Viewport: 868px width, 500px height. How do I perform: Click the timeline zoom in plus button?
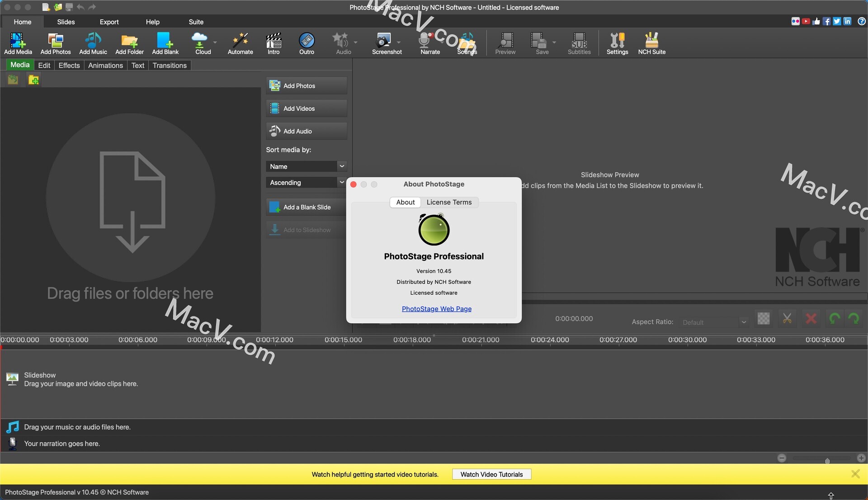(x=861, y=458)
